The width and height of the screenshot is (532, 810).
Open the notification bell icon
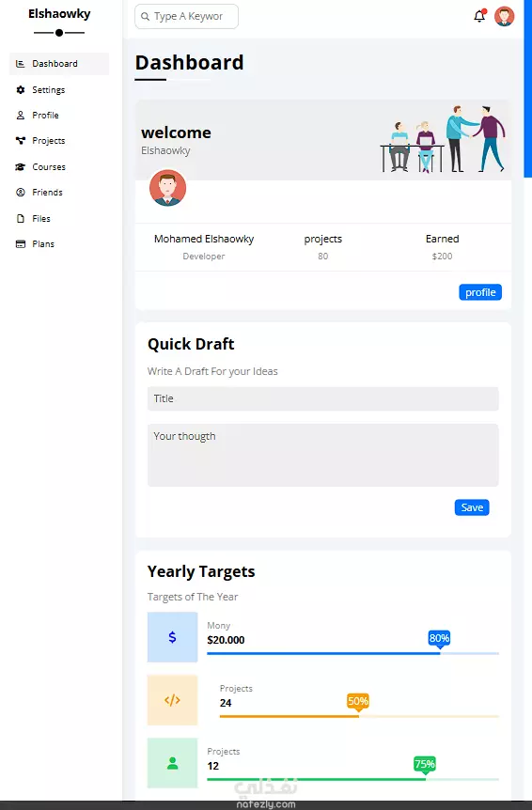coord(479,17)
